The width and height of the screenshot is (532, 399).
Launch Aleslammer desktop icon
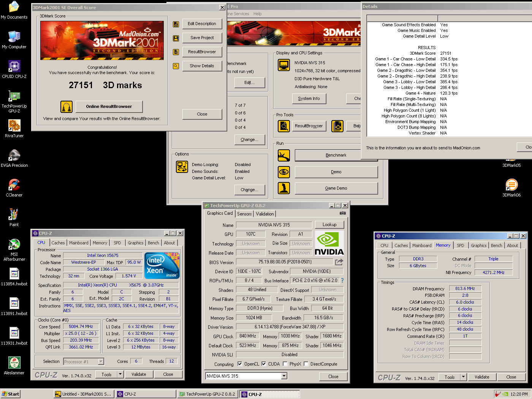pyautogui.click(x=14, y=366)
